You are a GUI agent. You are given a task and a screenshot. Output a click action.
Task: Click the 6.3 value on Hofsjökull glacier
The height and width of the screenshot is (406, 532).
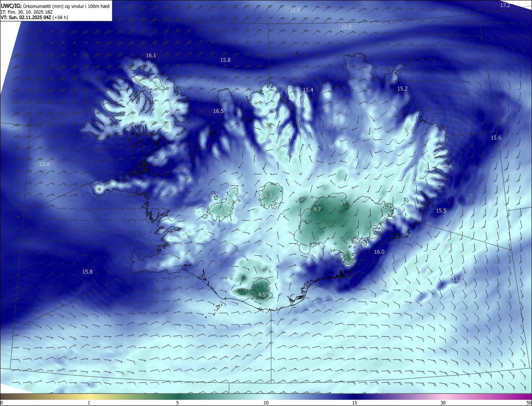click(268, 195)
